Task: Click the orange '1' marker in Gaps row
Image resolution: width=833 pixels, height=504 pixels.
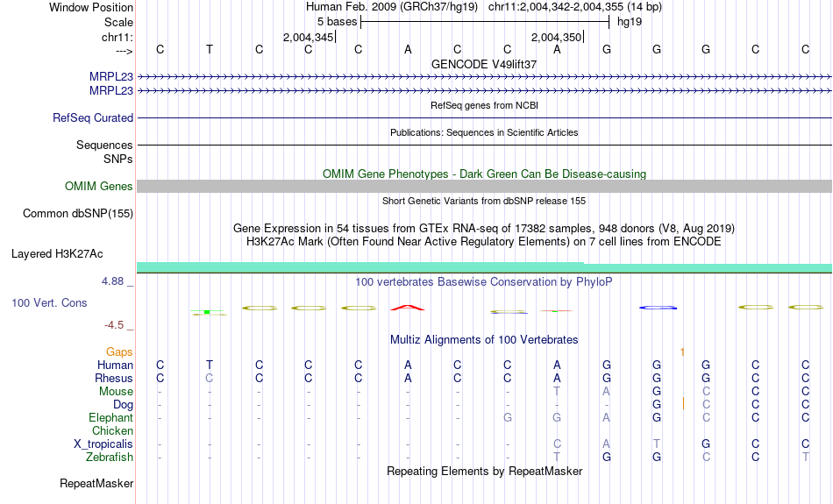Action: (x=682, y=352)
